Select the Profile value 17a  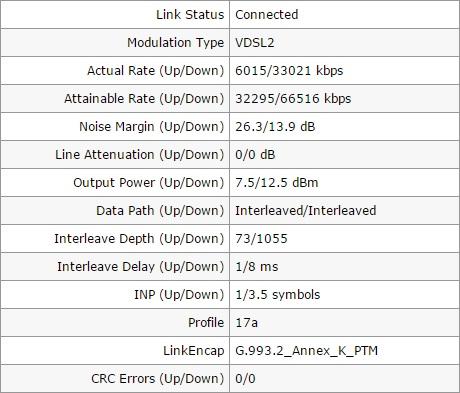point(246,323)
